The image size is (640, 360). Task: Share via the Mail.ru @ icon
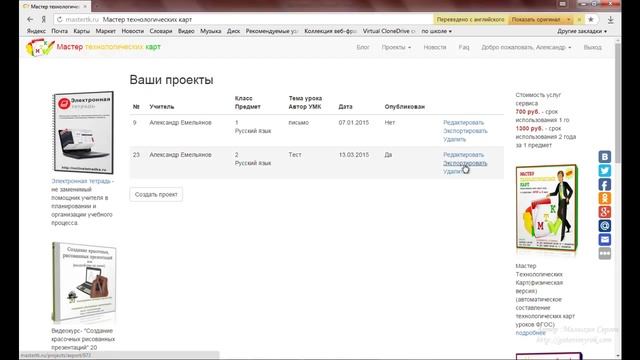coord(604,226)
